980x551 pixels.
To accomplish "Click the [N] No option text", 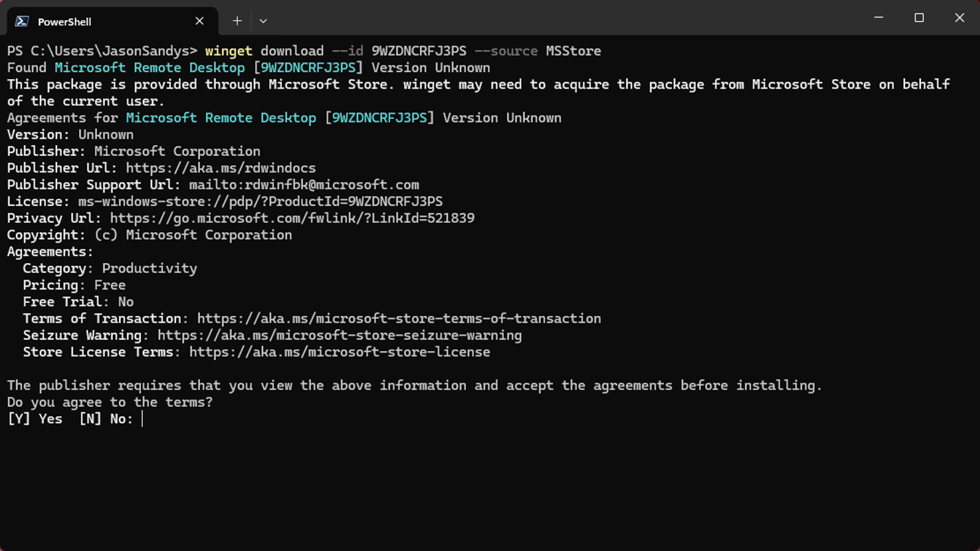I will pos(105,419).
